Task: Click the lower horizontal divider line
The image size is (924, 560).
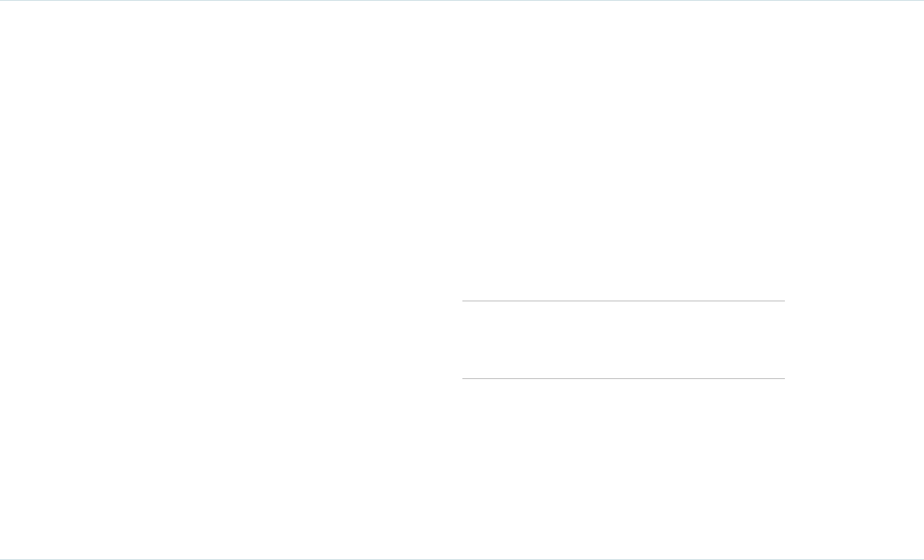Action: tap(623, 378)
